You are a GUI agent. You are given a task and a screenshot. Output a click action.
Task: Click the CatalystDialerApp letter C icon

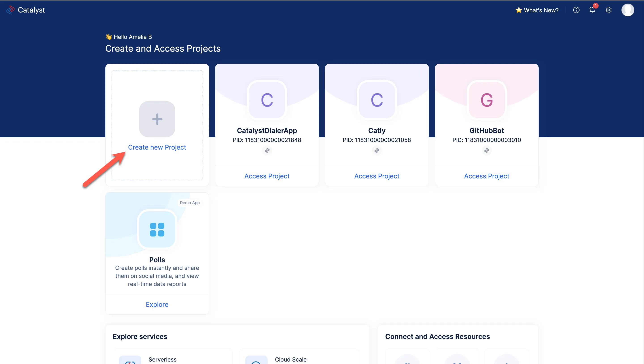pos(267,100)
